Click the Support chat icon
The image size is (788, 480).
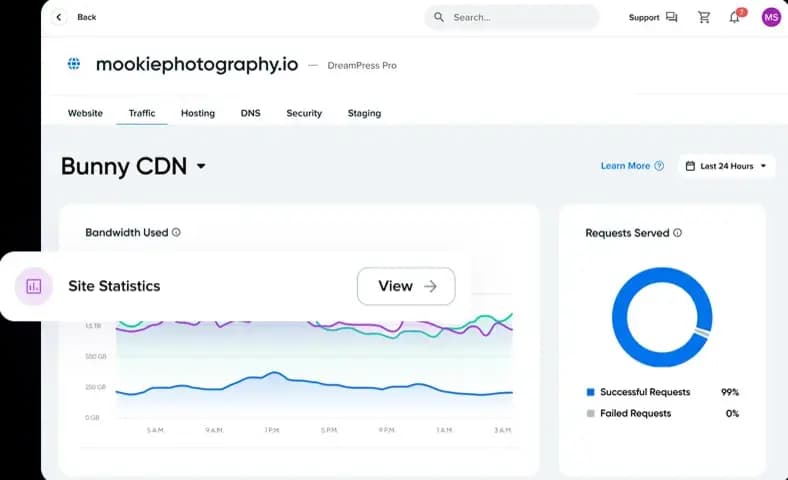(x=671, y=17)
